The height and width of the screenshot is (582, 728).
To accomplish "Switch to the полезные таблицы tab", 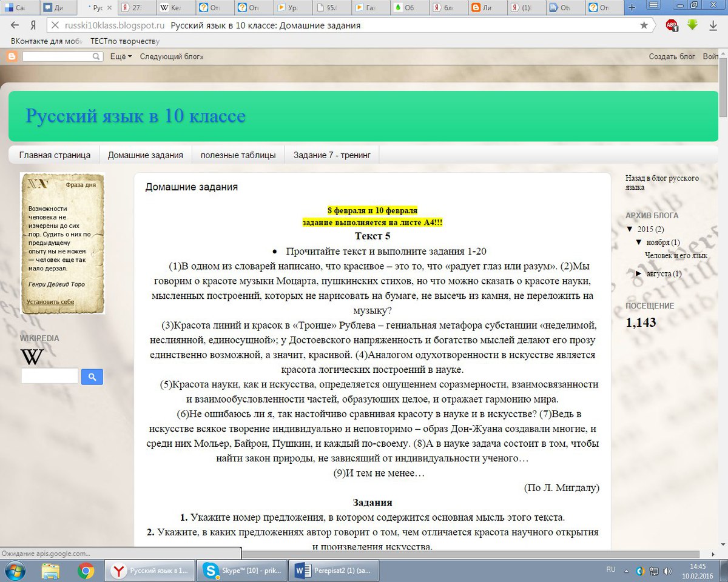I will (238, 155).
